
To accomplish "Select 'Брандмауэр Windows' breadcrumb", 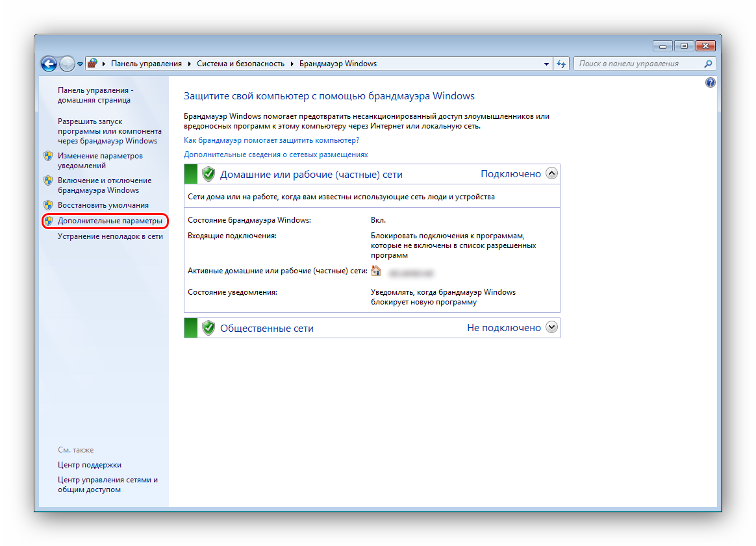I will click(338, 64).
